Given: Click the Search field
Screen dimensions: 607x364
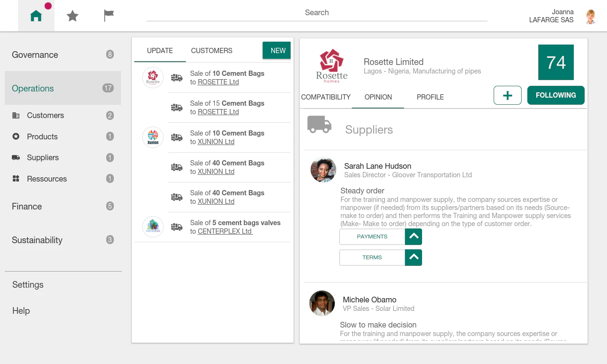Looking at the screenshot, I should pos(317,13).
